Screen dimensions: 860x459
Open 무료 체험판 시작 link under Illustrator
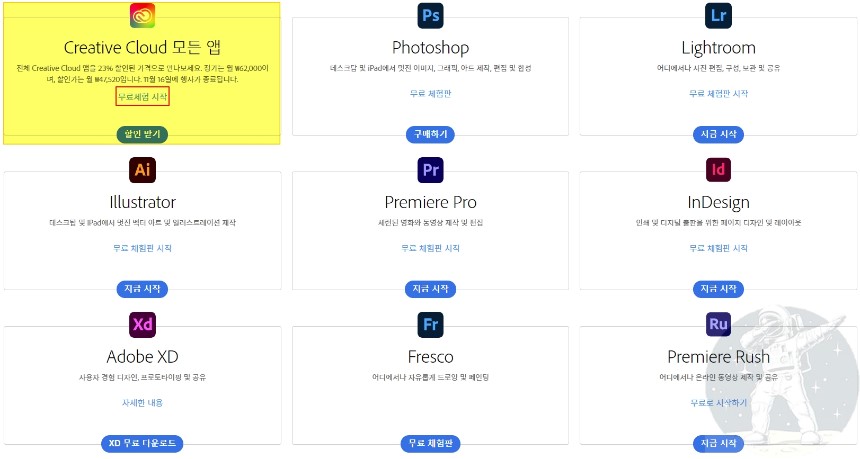[142, 248]
